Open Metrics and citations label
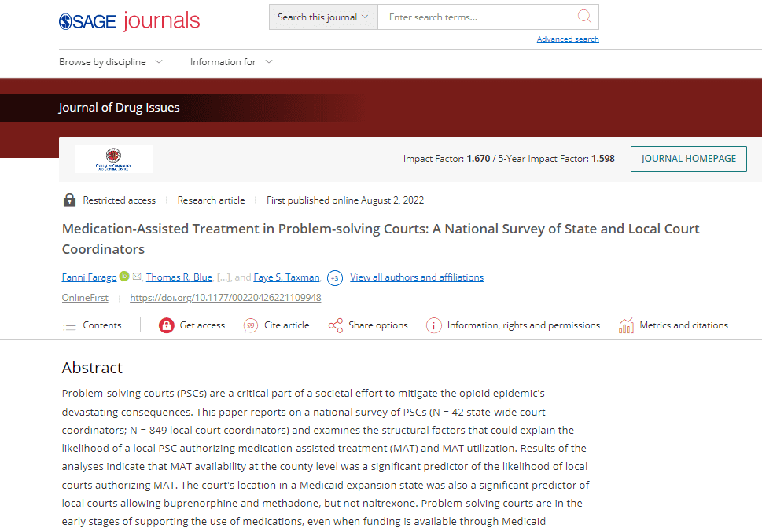 [684, 325]
